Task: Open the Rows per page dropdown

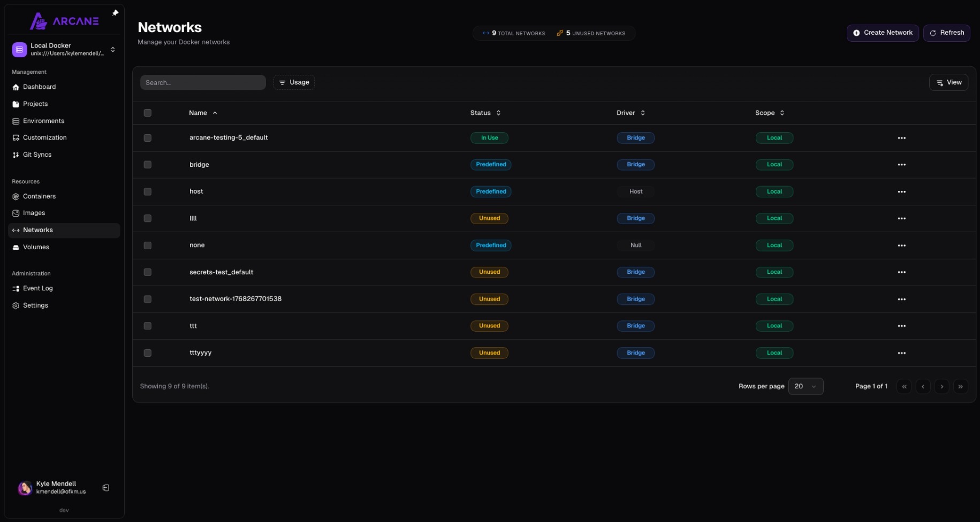Action: 806,386
